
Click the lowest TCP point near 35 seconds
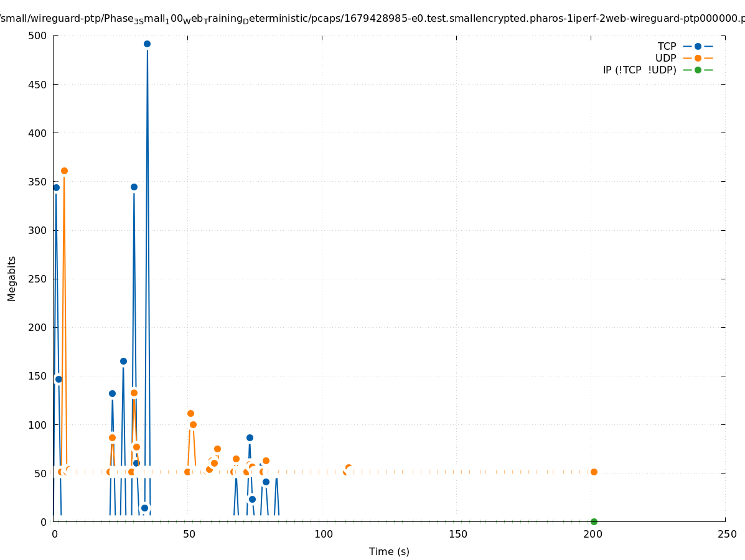[x=144, y=508]
